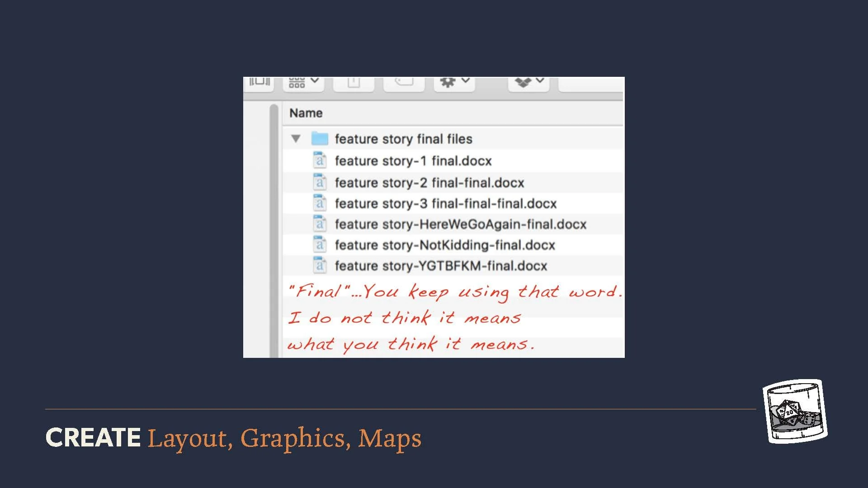
Task: Open the gear Action dropdown in toolbar
Action: click(x=454, y=83)
